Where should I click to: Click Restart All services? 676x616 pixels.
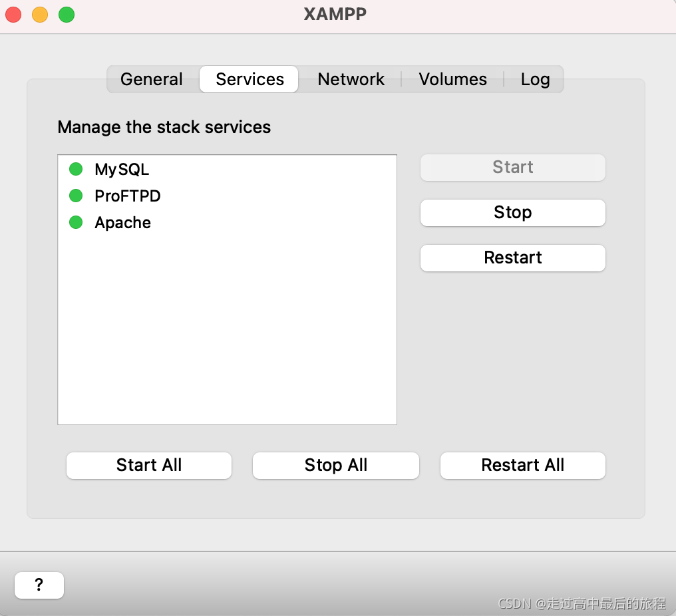point(522,465)
